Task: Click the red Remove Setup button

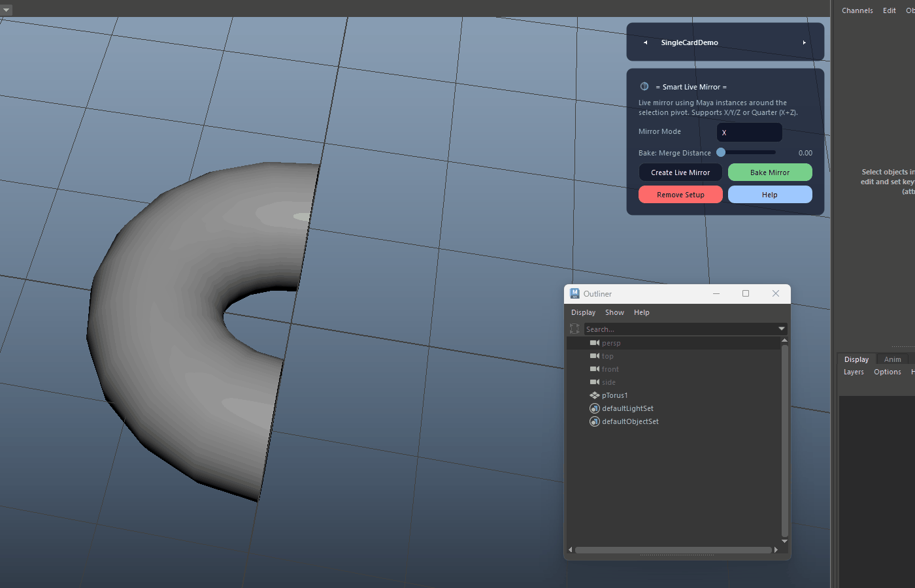Action: tap(680, 195)
